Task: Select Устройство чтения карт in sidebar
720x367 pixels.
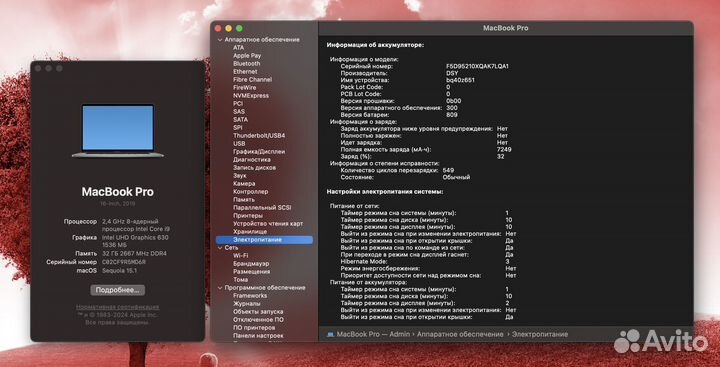Action: point(268,224)
